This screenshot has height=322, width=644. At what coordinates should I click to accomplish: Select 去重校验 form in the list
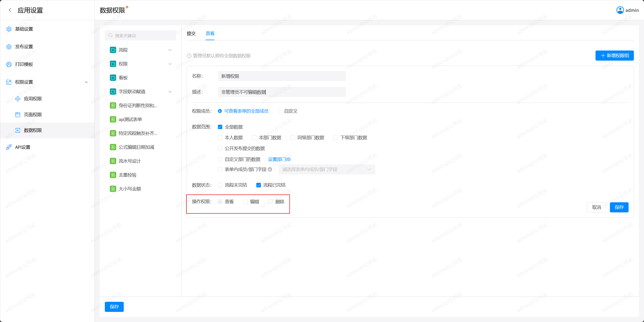click(128, 175)
